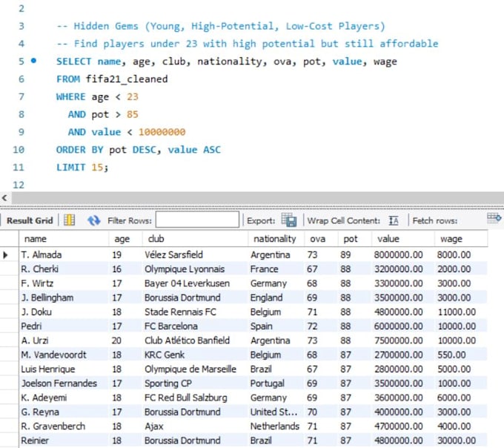The width and height of the screenshot is (504, 448).
Task: Click the 30000.00 wage cell
Action: point(461,441)
